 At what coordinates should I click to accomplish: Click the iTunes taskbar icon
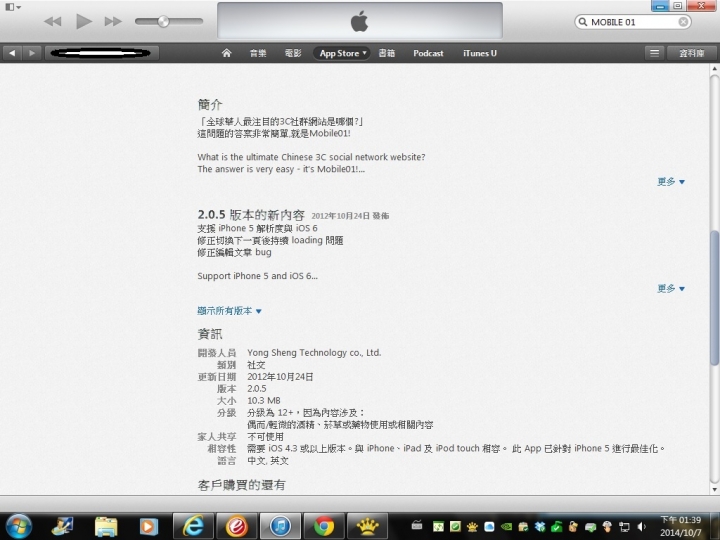click(280, 526)
